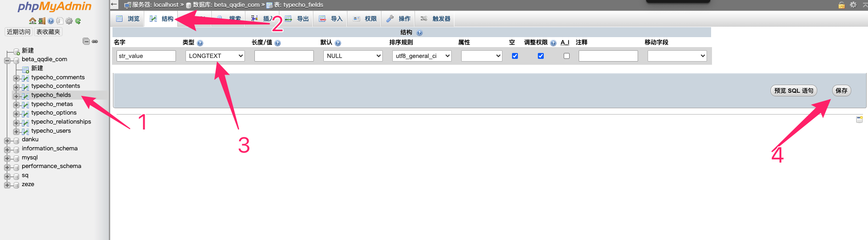Switch to the 结构 structure tab

[x=162, y=19]
